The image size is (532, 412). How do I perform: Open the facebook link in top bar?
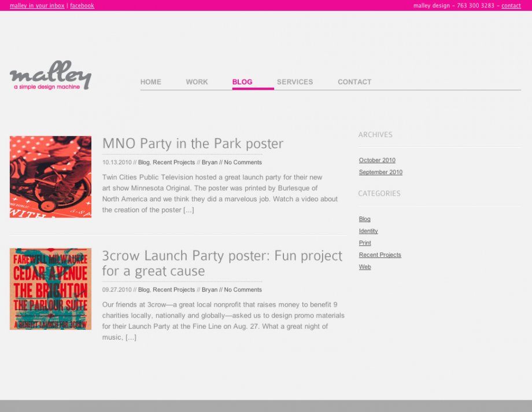coord(82,6)
